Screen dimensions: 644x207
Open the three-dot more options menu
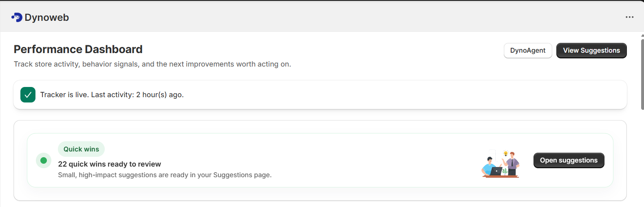coord(629,17)
